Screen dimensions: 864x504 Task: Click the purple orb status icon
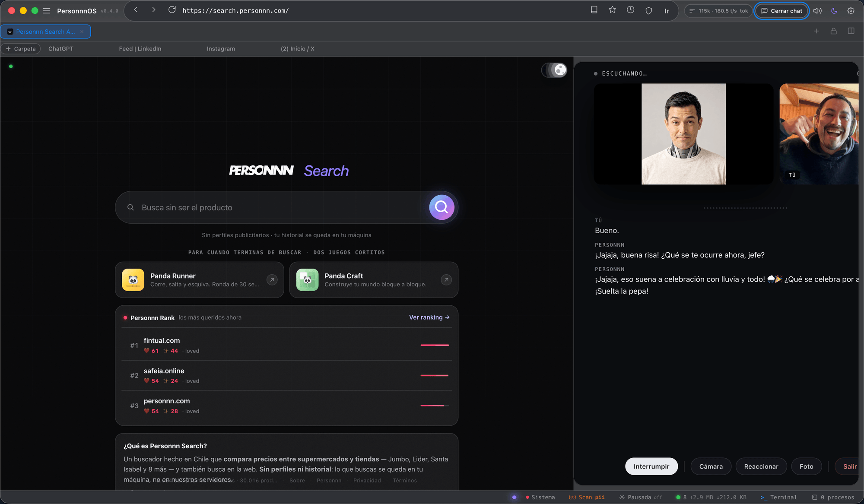(x=514, y=497)
